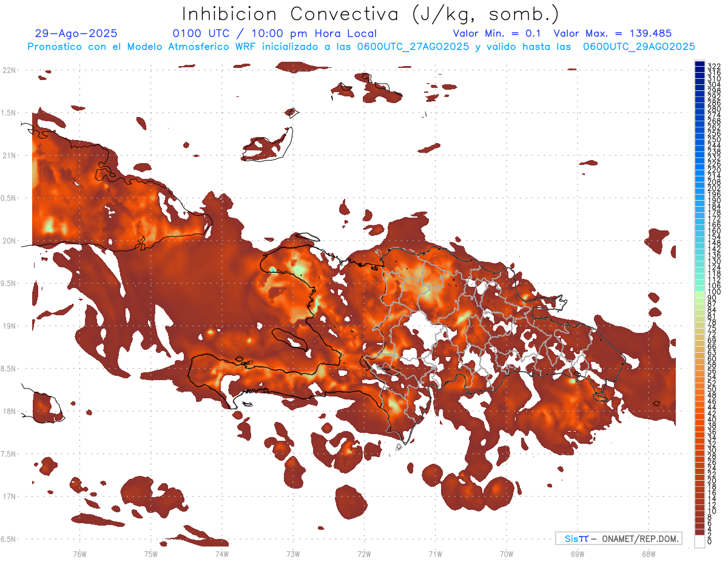Screen dimensions: 728x562
Task: Pick the orange 40 level on the color scale
Action: (700, 420)
